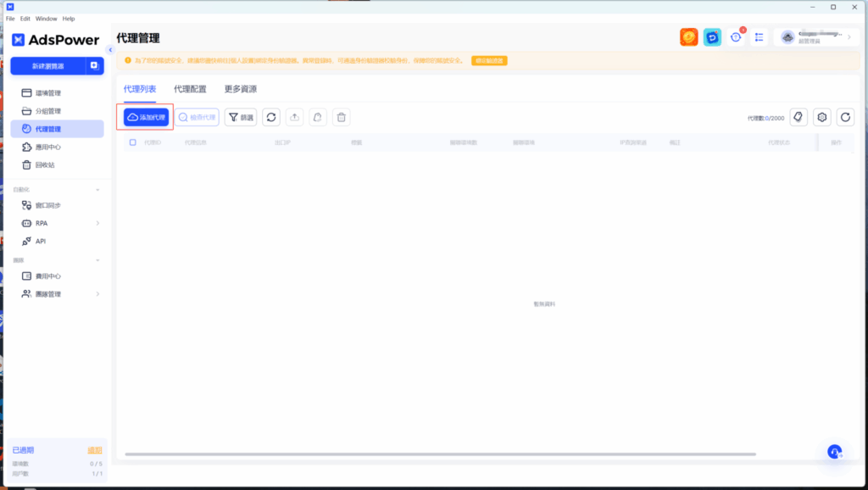Open the column settings gear icon

pyautogui.click(x=822, y=117)
